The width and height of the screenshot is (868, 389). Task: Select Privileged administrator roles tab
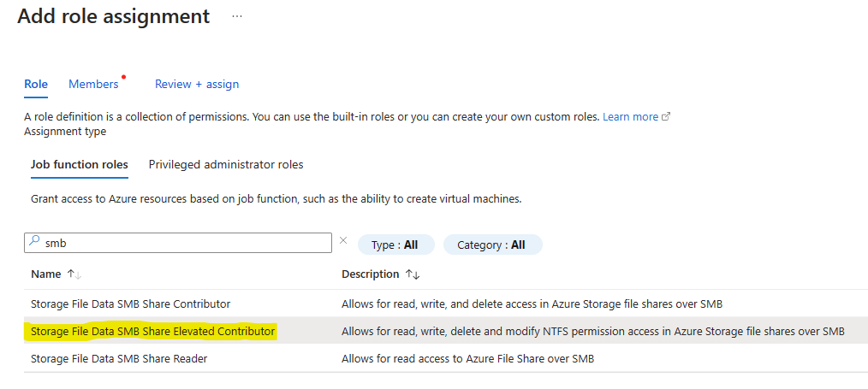pos(226,165)
